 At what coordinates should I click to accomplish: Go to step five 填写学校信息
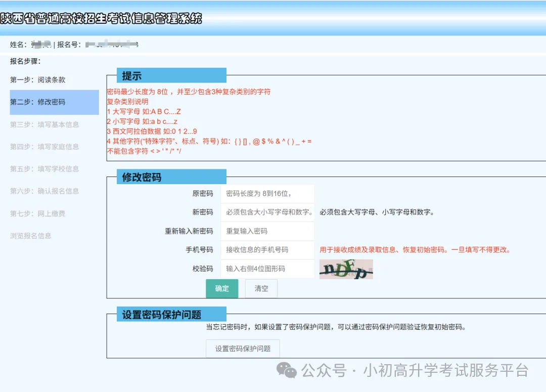coord(44,169)
